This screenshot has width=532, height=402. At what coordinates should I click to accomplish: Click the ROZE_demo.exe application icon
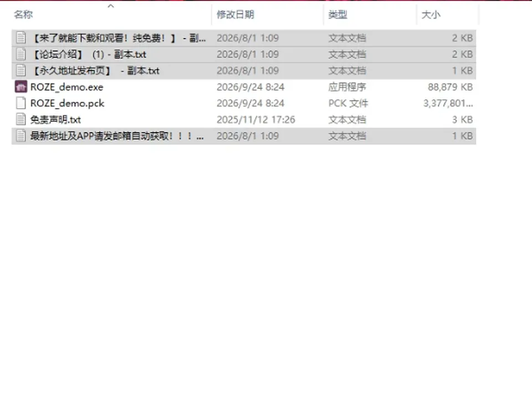pyautogui.click(x=21, y=87)
